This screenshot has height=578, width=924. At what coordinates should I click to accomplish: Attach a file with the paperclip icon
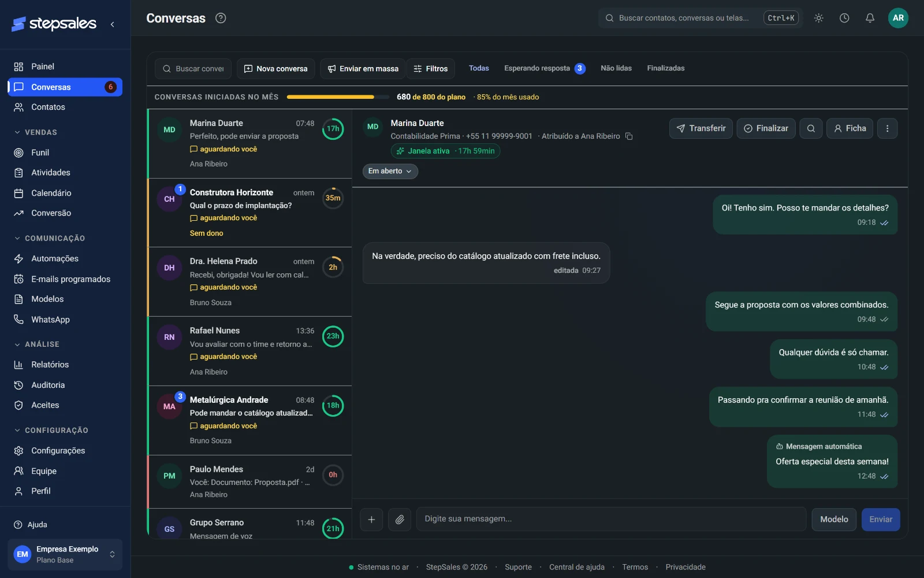[x=400, y=520]
